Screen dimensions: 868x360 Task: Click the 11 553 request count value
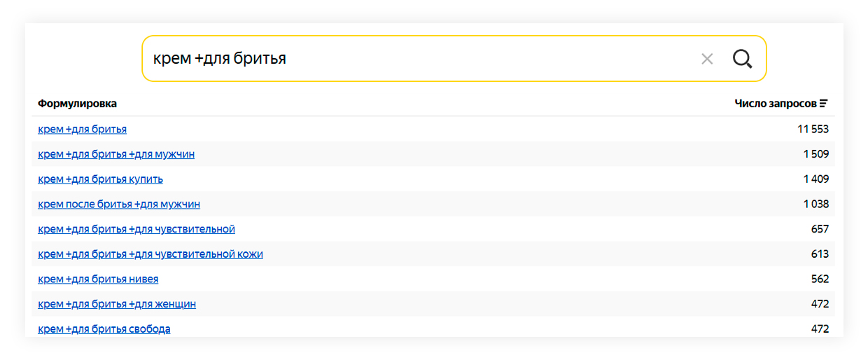[813, 130]
